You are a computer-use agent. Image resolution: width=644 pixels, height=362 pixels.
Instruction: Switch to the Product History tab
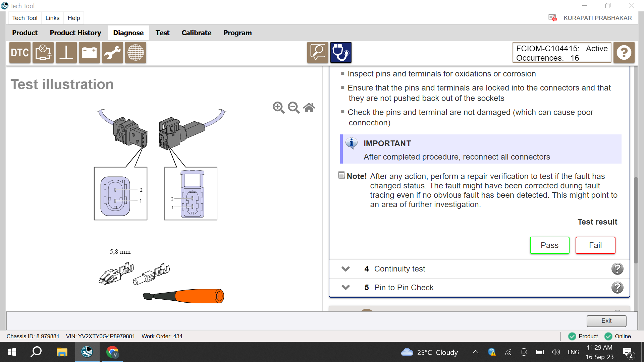point(75,33)
